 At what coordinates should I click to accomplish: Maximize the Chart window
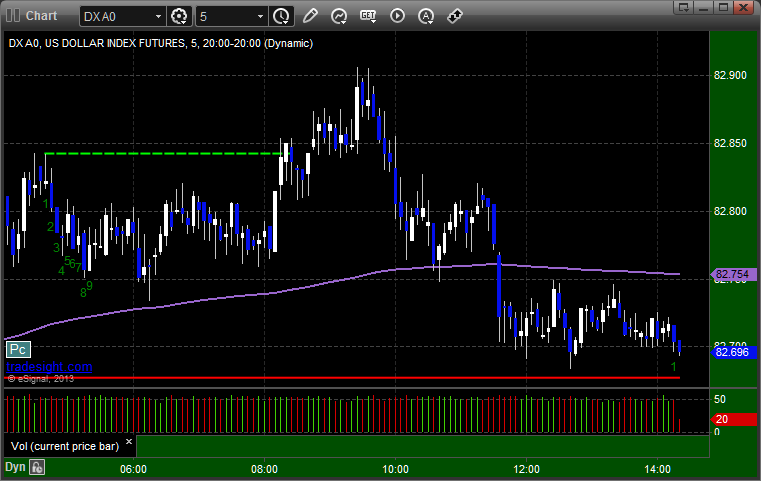coord(723,7)
